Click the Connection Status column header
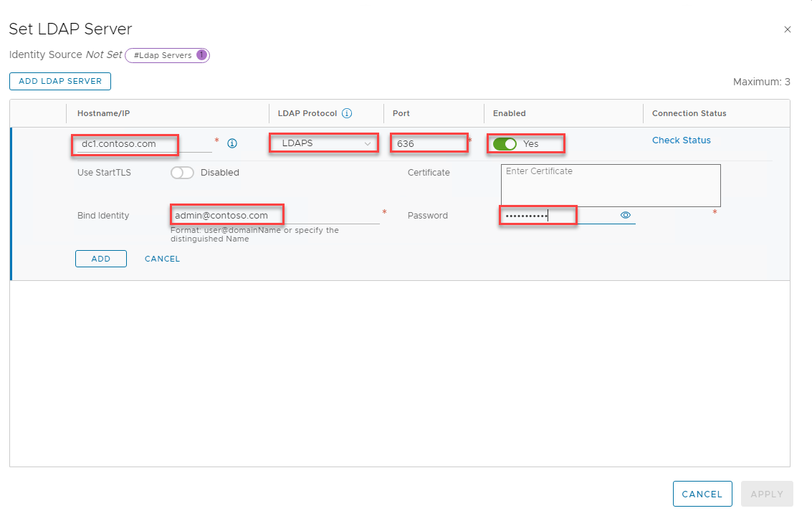This screenshot has width=812, height=526. 689,113
